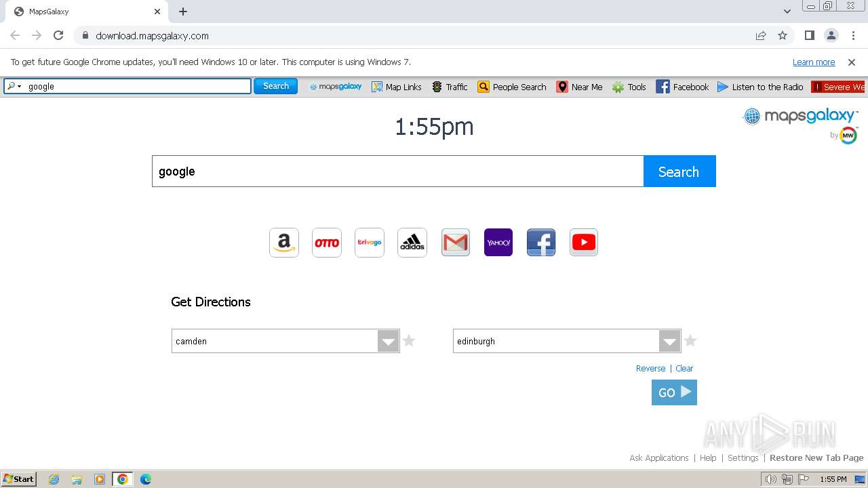Open the Settings footer link
Viewport: 868px width, 488px height.
[743, 457]
